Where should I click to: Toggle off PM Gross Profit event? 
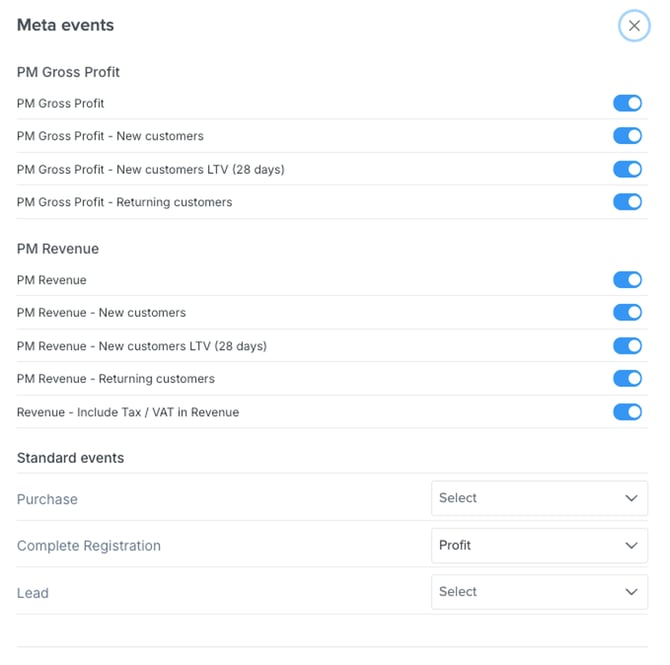click(x=627, y=103)
